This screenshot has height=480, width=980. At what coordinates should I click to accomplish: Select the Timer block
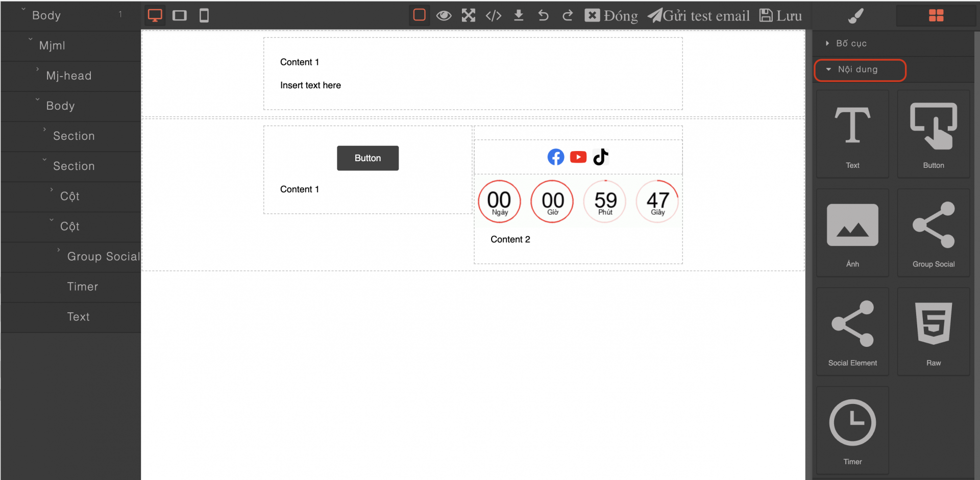pos(852,431)
